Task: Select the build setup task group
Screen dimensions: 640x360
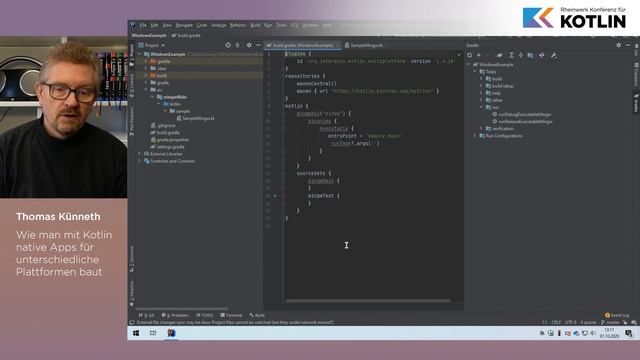Action: [x=500, y=86]
